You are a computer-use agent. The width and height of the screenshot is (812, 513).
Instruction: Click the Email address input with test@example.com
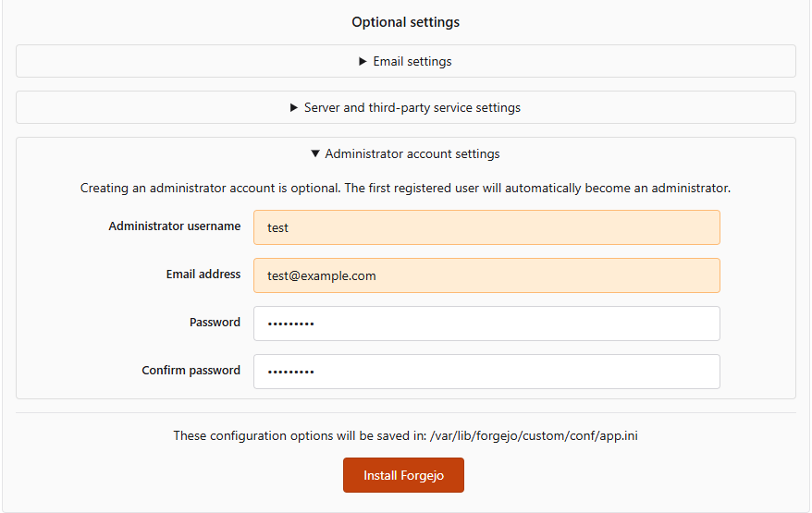point(486,275)
